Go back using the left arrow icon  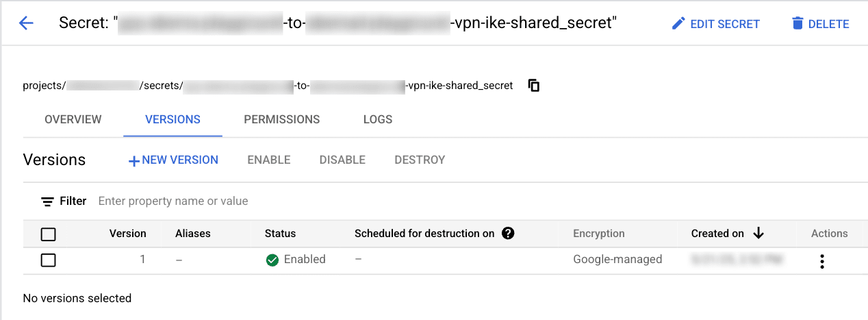[26, 23]
